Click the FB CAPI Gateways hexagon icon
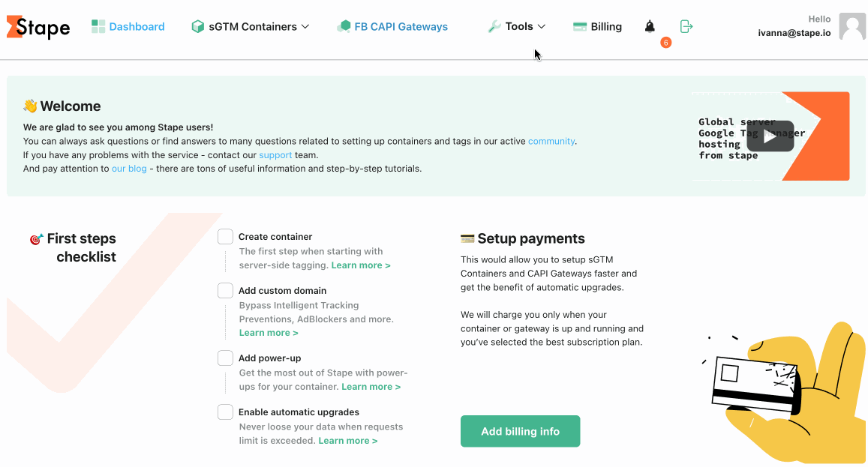The height and width of the screenshot is (467, 868). (x=344, y=26)
